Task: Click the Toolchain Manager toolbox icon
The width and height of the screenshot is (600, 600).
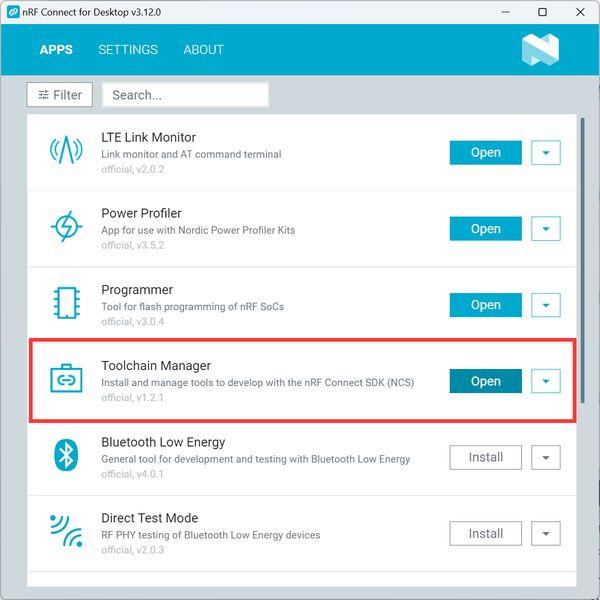Action: [x=66, y=378]
